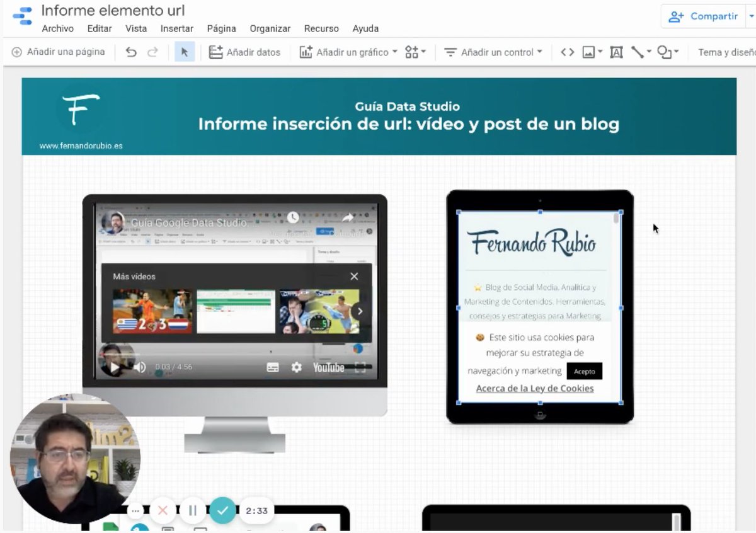Click the Guía Google Data Studio video title

(x=189, y=222)
